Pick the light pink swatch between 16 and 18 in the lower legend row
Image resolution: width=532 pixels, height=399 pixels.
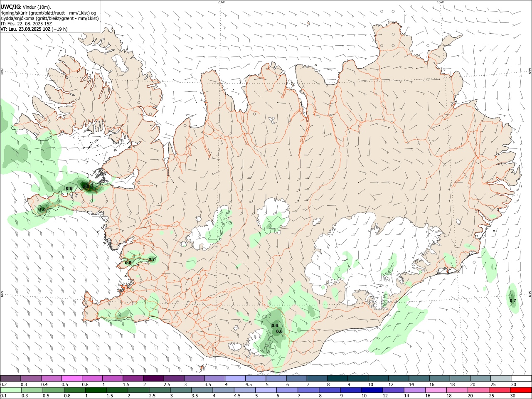pyautogui.click(x=436, y=390)
